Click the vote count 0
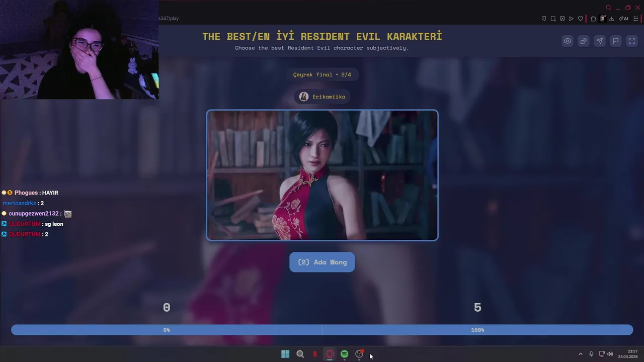 coord(167,307)
